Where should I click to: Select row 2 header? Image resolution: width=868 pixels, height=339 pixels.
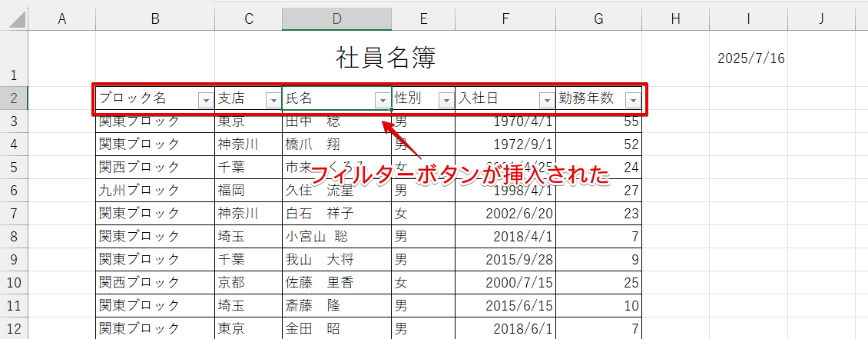click(14, 98)
